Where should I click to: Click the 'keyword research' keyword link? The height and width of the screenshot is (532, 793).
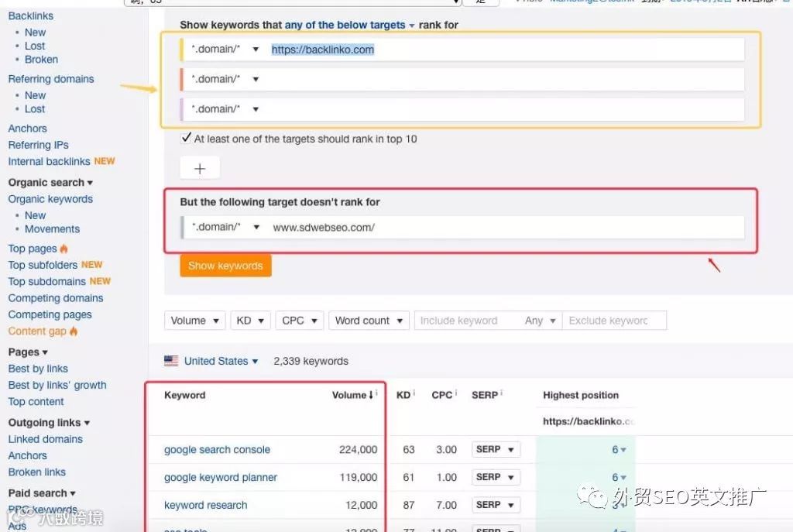206,505
